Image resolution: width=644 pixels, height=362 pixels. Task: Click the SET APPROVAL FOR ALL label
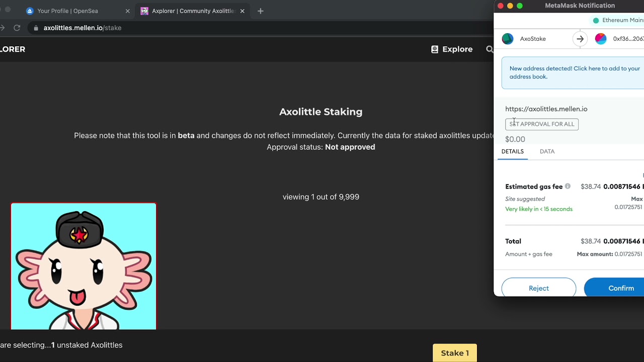click(x=542, y=124)
